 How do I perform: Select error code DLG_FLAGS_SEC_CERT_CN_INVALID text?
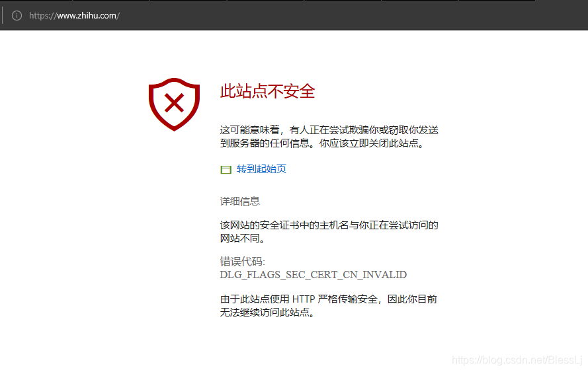(313, 275)
